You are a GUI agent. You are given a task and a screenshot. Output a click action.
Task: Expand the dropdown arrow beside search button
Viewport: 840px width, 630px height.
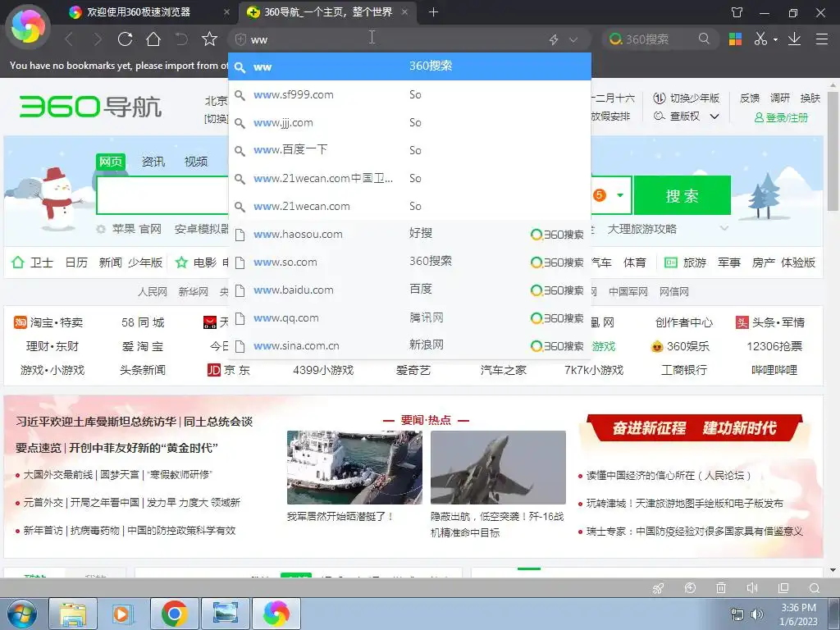tap(620, 195)
